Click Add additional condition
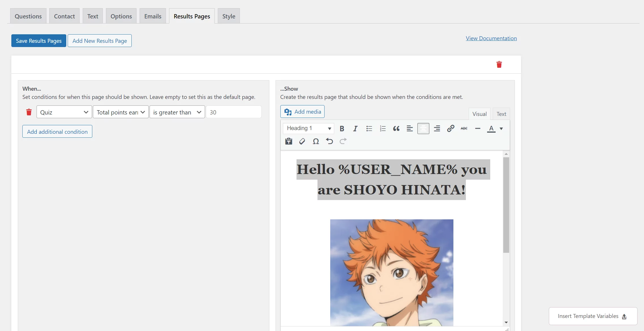 coord(57,131)
